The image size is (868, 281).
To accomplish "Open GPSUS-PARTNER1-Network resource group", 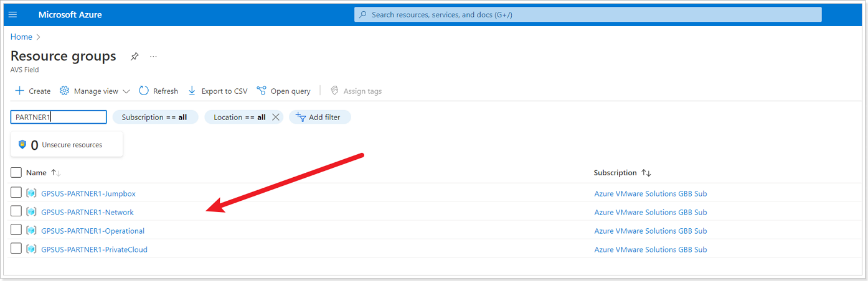I will pos(87,212).
